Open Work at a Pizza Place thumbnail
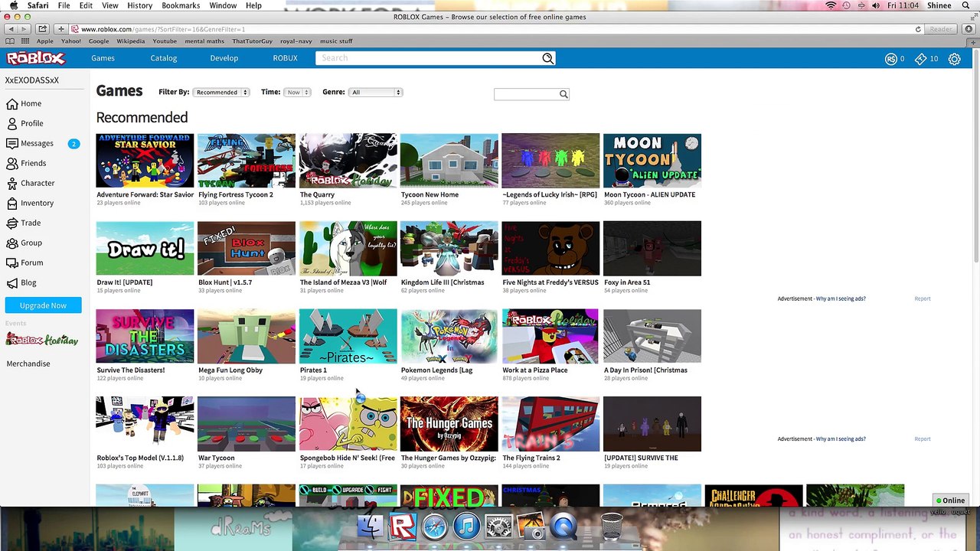The width and height of the screenshot is (980, 551). pyautogui.click(x=550, y=336)
